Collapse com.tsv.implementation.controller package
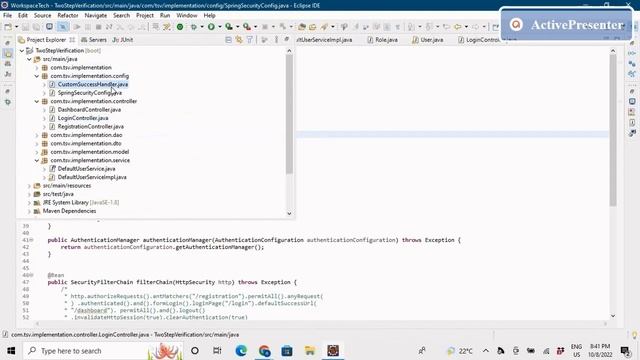Image resolution: width=640 pixels, height=360 pixels. point(37,101)
